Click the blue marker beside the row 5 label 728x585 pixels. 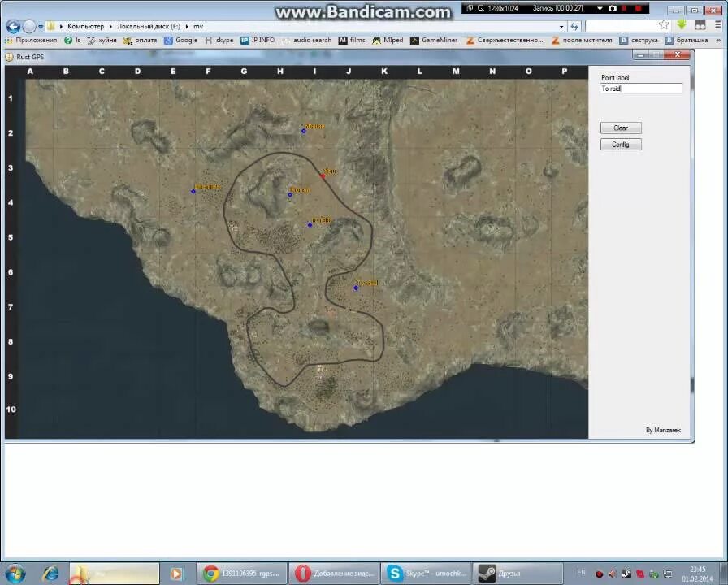[x=310, y=225]
